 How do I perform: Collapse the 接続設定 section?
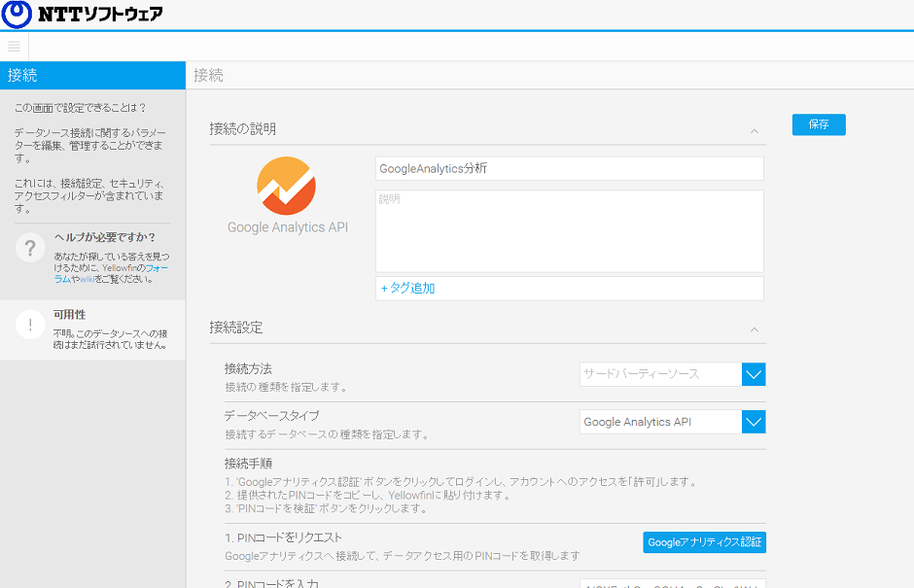pos(755,329)
